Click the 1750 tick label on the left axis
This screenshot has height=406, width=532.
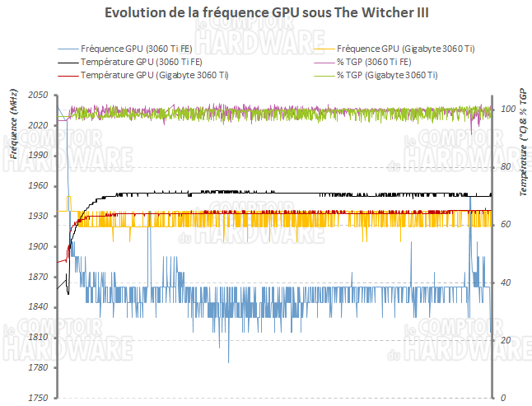tap(39, 398)
